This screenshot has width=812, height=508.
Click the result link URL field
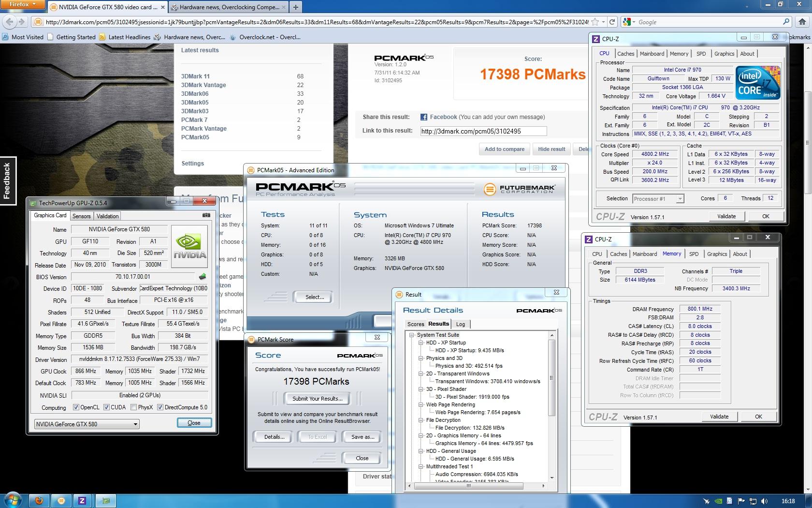pos(483,131)
